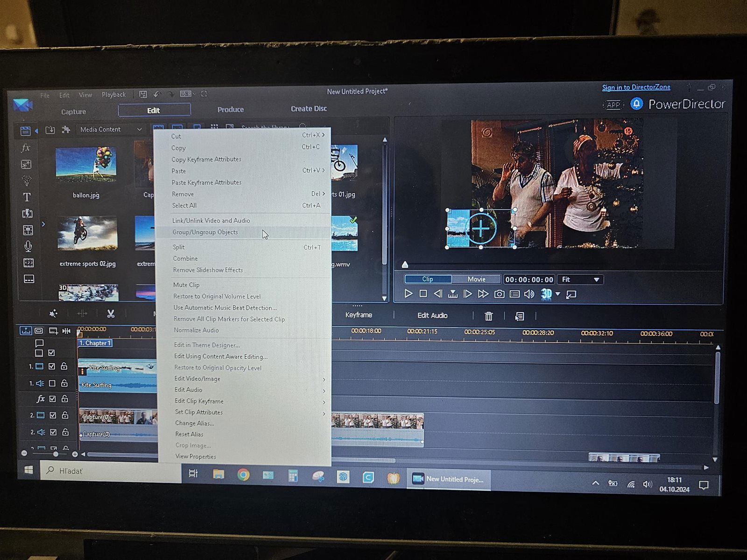
Task: Open the Media Content dropdown
Action: 110,129
